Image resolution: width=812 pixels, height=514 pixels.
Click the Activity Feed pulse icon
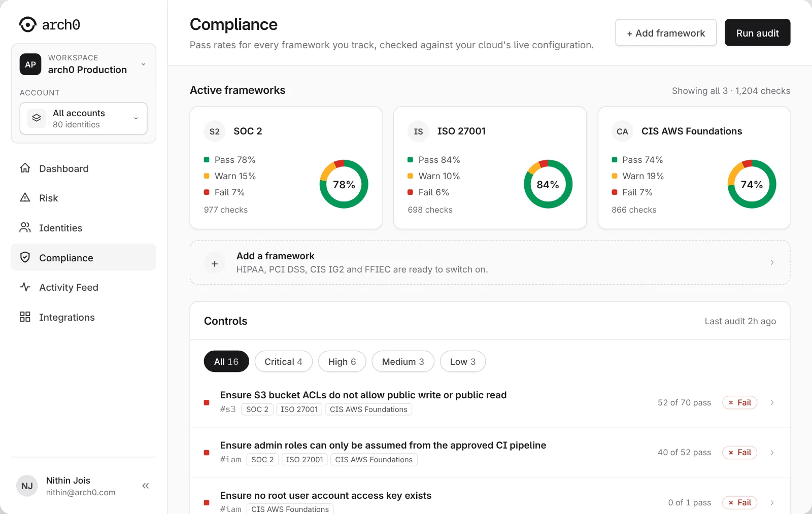(x=25, y=287)
